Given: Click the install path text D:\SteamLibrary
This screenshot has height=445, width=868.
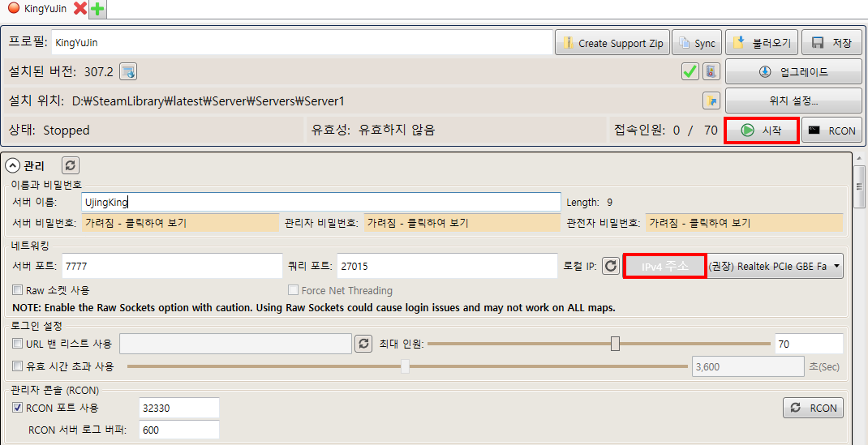Looking at the screenshot, I should pyautogui.click(x=208, y=101).
